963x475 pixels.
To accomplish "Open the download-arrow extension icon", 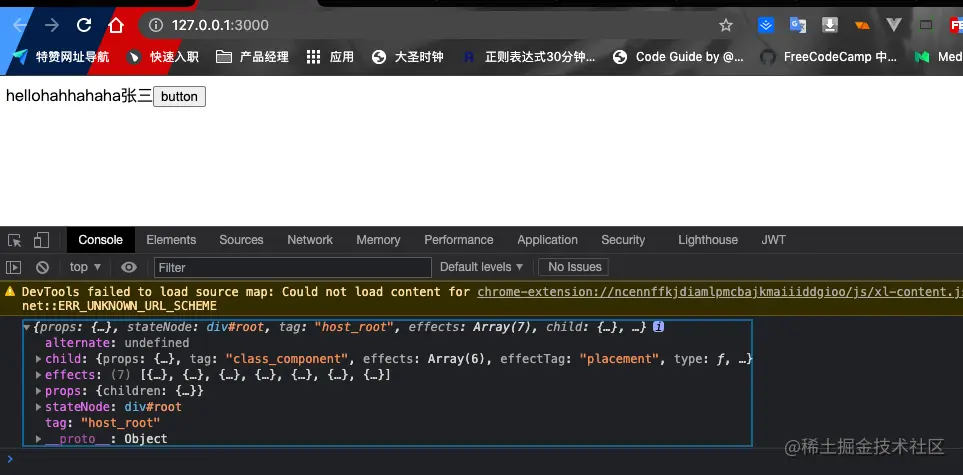I will [830, 25].
